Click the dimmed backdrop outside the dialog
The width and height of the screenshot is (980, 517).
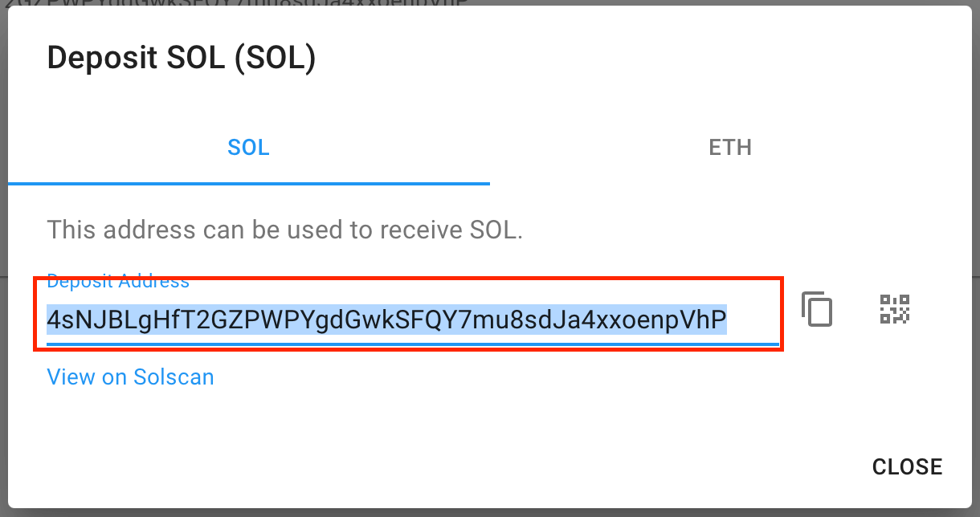click(x=976, y=241)
